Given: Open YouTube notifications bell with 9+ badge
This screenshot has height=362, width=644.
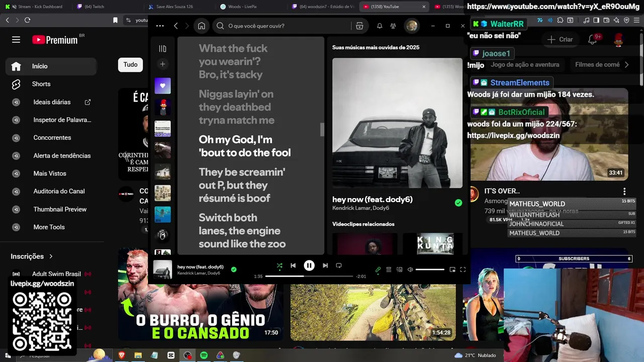Looking at the screenshot, I should [x=593, y=39].
